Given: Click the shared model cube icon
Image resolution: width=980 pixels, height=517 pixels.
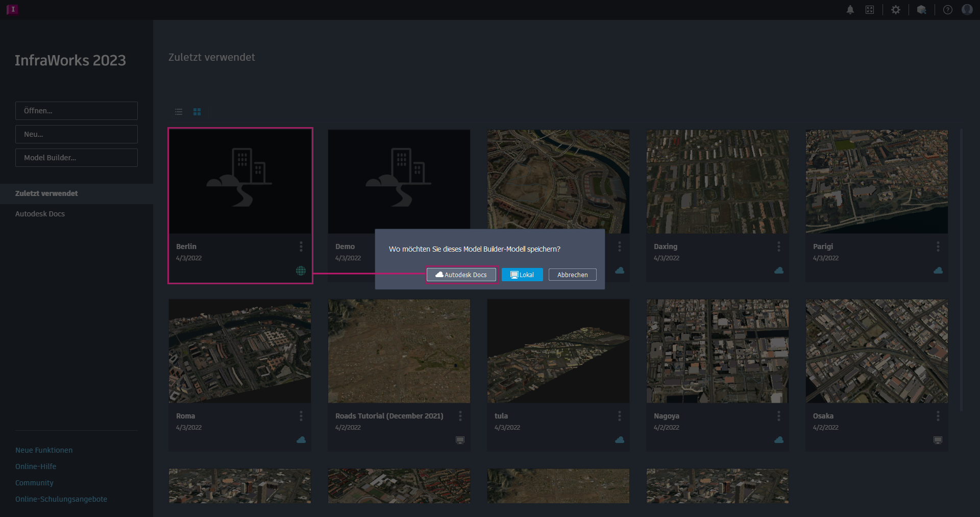Looking at the screenshot, I should pyautogui.click(x=921, y=10).
